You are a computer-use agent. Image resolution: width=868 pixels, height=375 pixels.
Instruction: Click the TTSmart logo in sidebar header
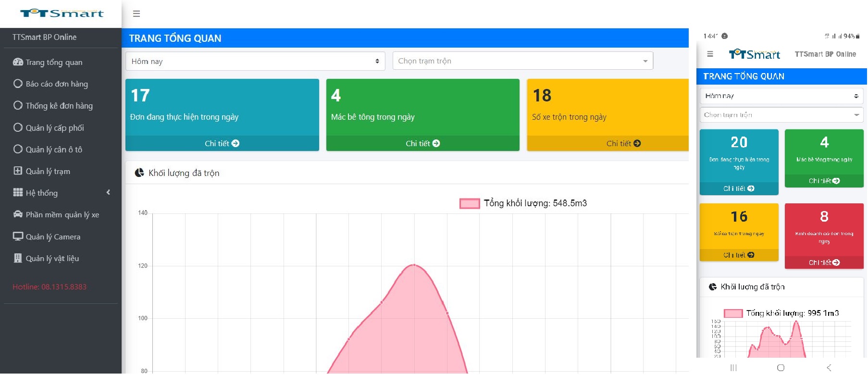pos(62,13)
